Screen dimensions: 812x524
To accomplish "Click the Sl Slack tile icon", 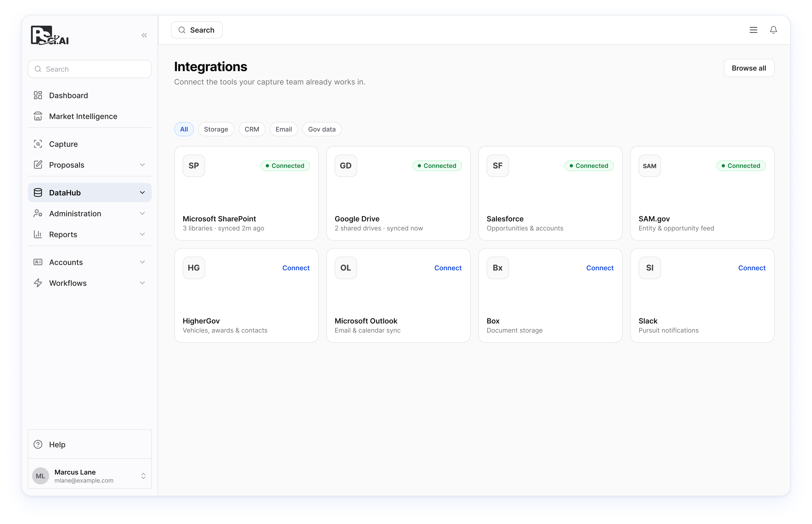I will click(x=650, y=268).
